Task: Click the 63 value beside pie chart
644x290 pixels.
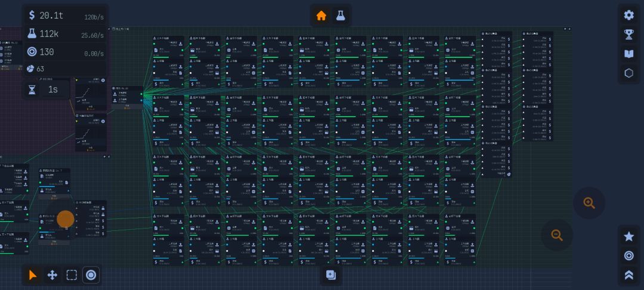Action: 41,69
